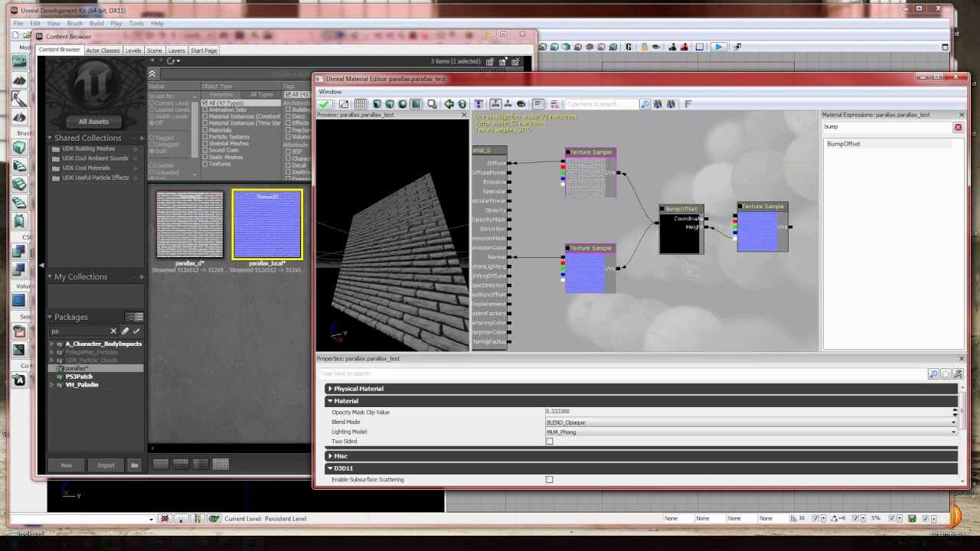
Task: Toggle Two Sided material checkbox
Action: [x=549, y=442]
